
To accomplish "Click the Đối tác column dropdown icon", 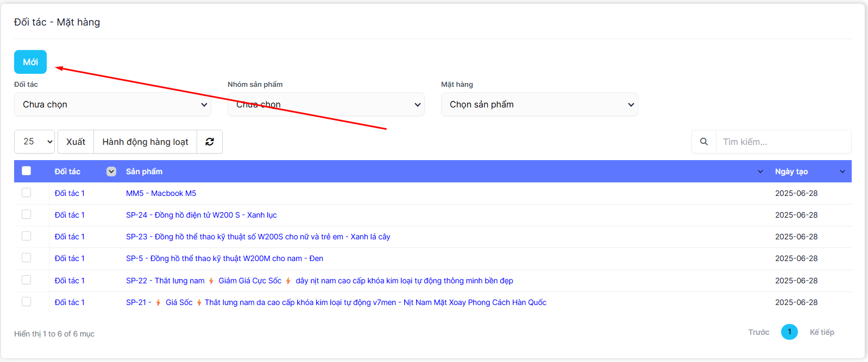I will 111,172.
